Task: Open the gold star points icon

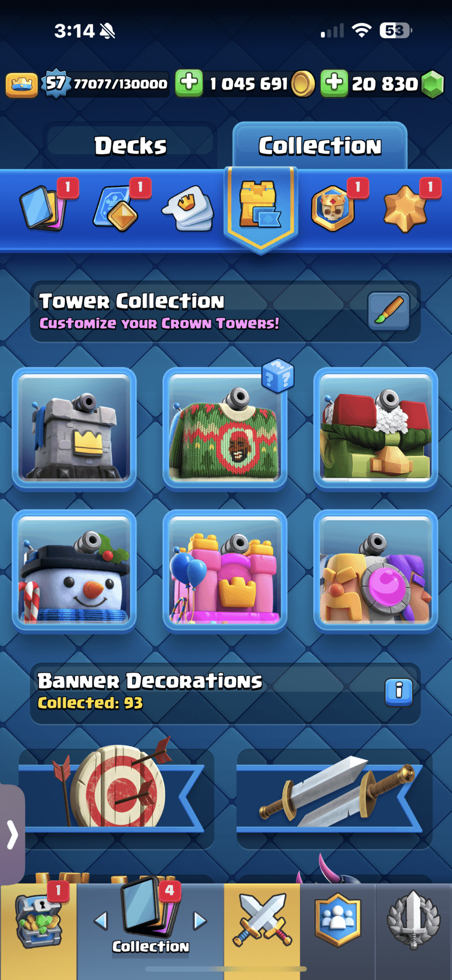Action: click(406, 208)
